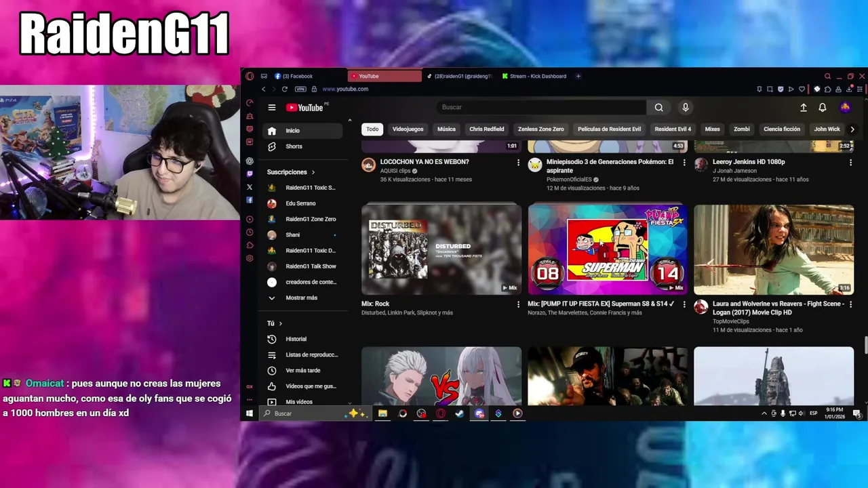The image size is (868, 488).
Task: Open the Edu Serrano subscription
Action: click(302, 203)
